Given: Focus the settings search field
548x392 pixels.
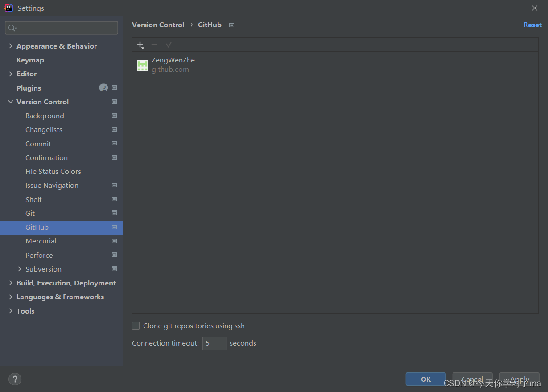Looking at the screenshot, I should (x=62, y=28).
